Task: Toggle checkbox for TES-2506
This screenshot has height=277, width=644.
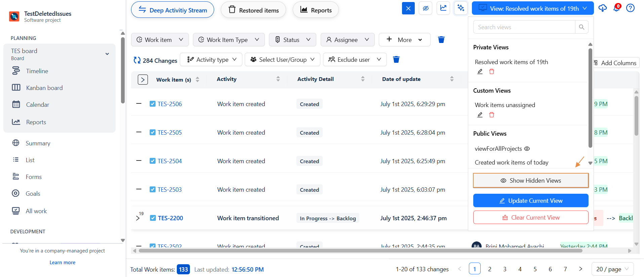Action: [x=153, y=104]
